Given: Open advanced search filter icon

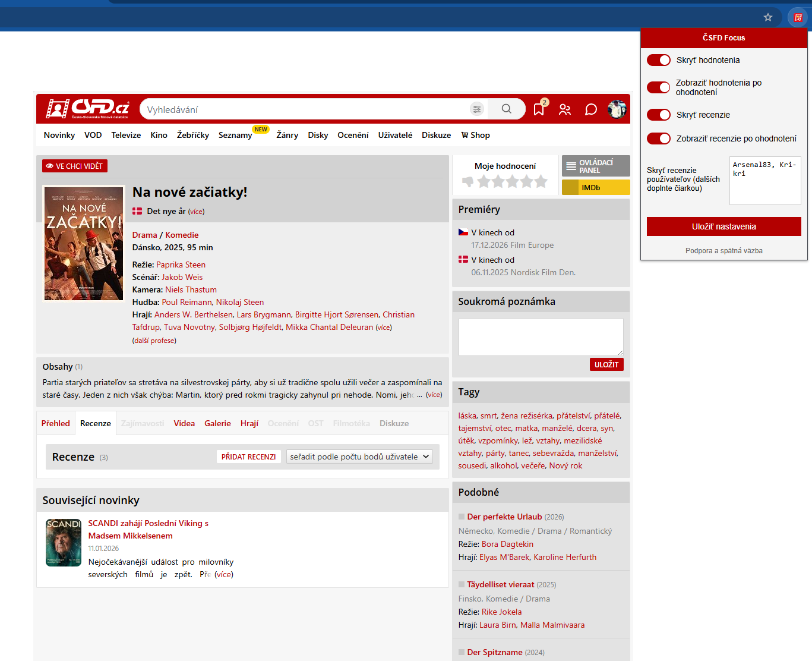Looking at the screenshot, I should click(476, 109).
